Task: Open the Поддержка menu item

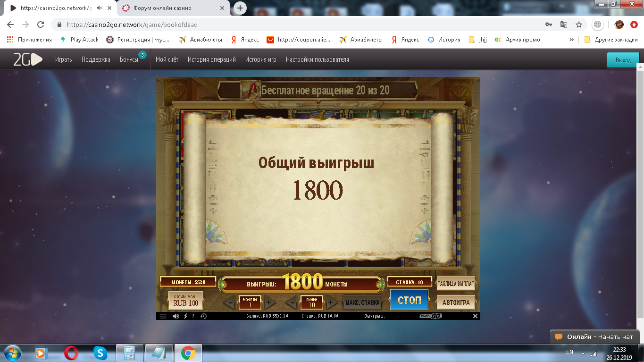Action: click(x=96, y=59)
